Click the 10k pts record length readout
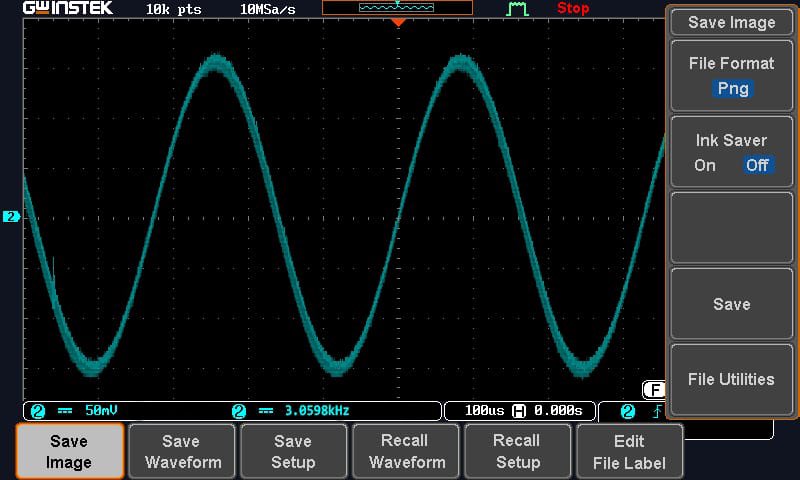The image size is (800, 480). (173, 9)
